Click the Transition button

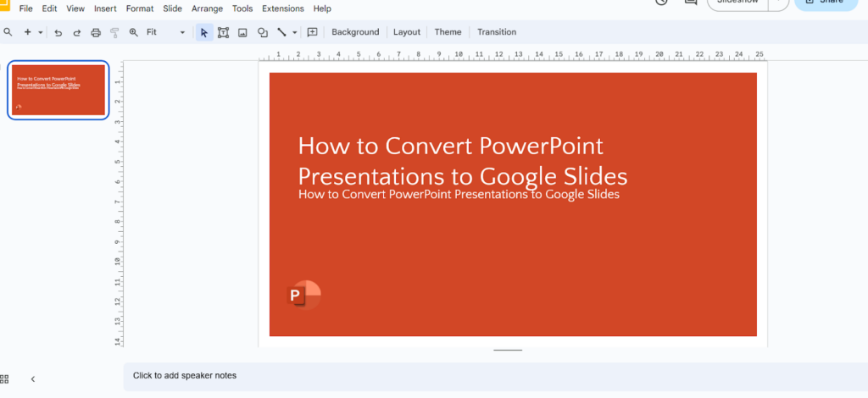pos(497,32)
